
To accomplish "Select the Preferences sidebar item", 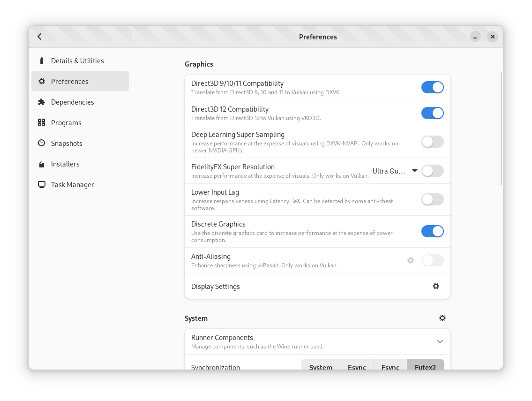I will (x=80, y=81).
